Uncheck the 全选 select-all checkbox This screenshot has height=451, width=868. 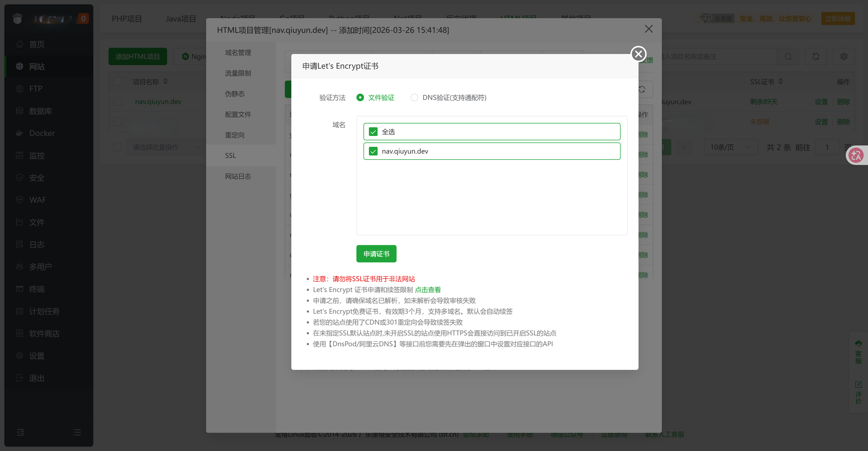click(373, 131)
